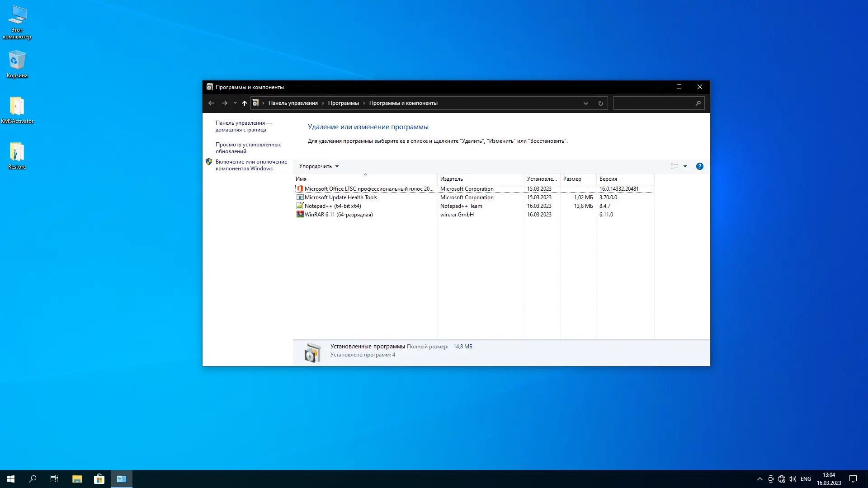Click the search field in the window

(x=653, y=103)
